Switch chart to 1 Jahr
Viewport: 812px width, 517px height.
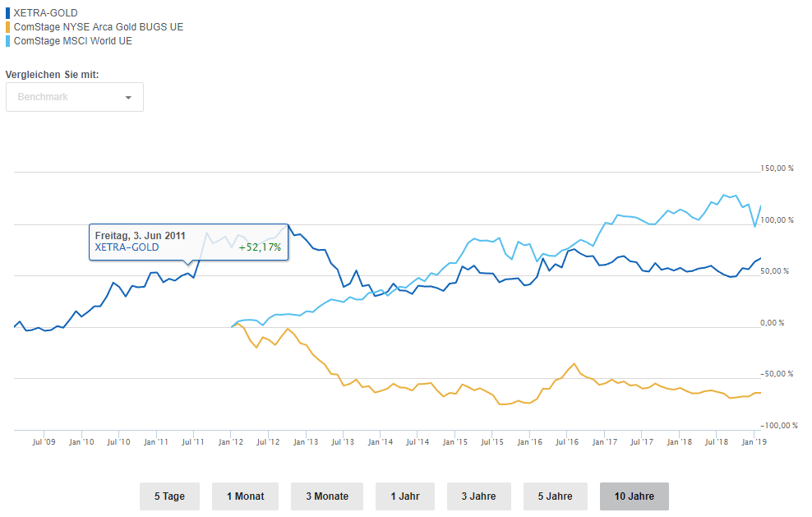pos(405,496)
